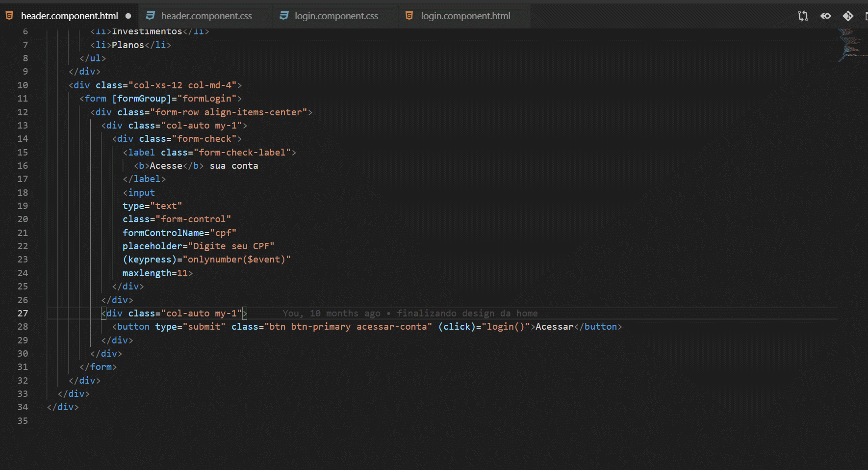The height and width of the screenshot is (470, 868).
Task: Click the "formLogin" value
Action: click(207, 98)
